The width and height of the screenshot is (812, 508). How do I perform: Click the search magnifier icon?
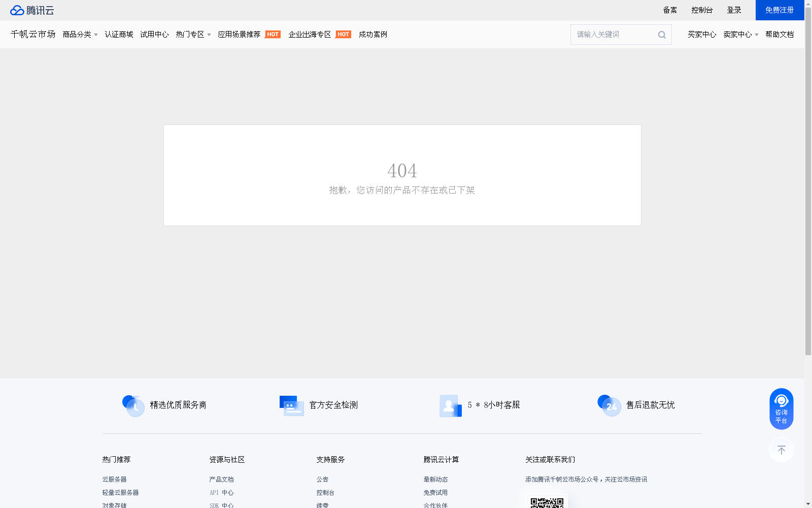pyautogui.click(x=661, y=34)
